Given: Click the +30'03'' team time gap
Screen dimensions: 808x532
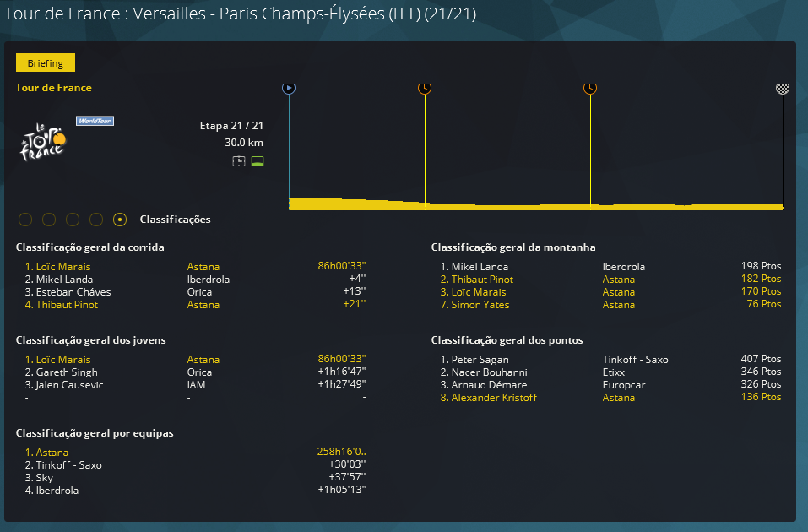Looking at the screenshot, I should [x=347, y=464].
